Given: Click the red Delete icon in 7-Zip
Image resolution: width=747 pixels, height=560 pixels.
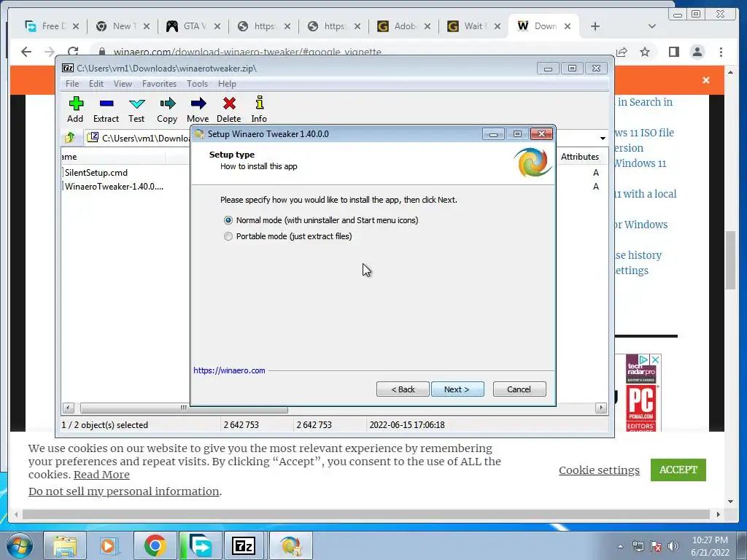Looking at the screenshot, I should (229, 104).
